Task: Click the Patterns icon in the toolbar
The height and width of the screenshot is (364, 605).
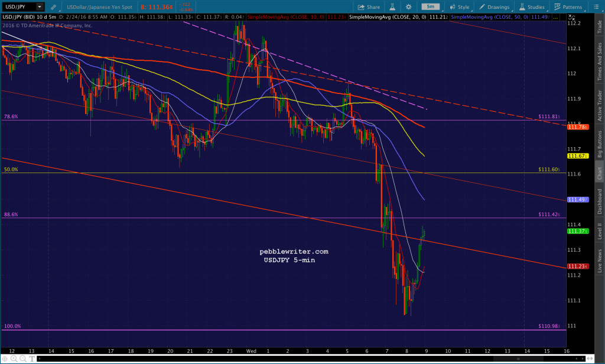Action: (x=562, y=6)
